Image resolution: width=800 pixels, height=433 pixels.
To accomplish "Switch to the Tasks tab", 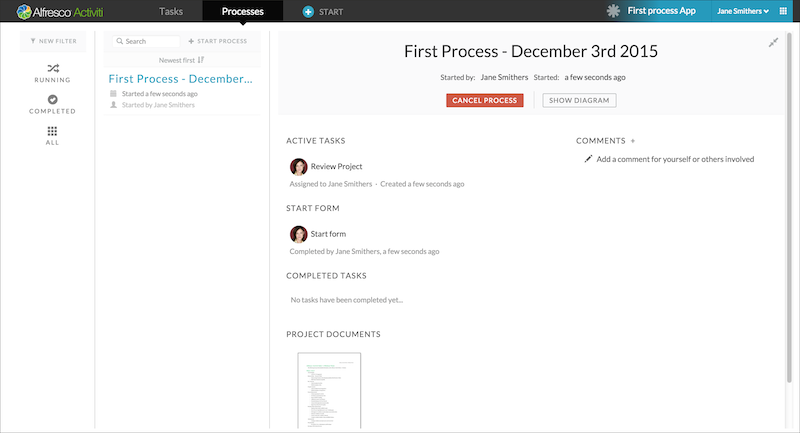I will 171,11.
